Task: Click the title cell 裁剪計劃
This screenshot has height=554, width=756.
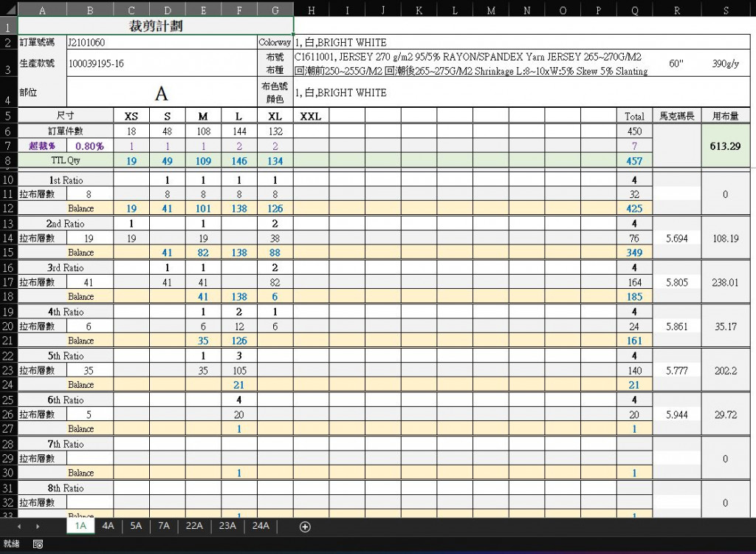Action: [x=156, y=26]
